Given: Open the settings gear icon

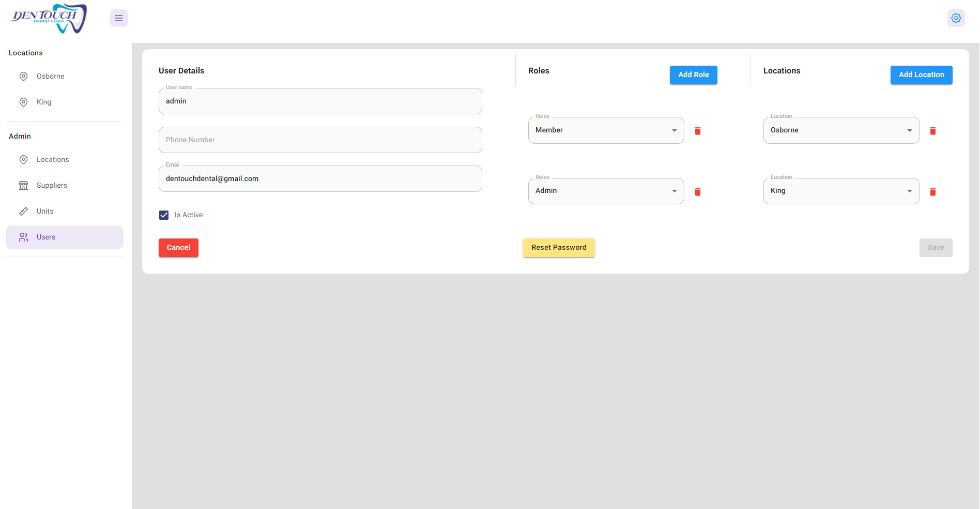Looking at the screenshot, I should pos(956,18).
